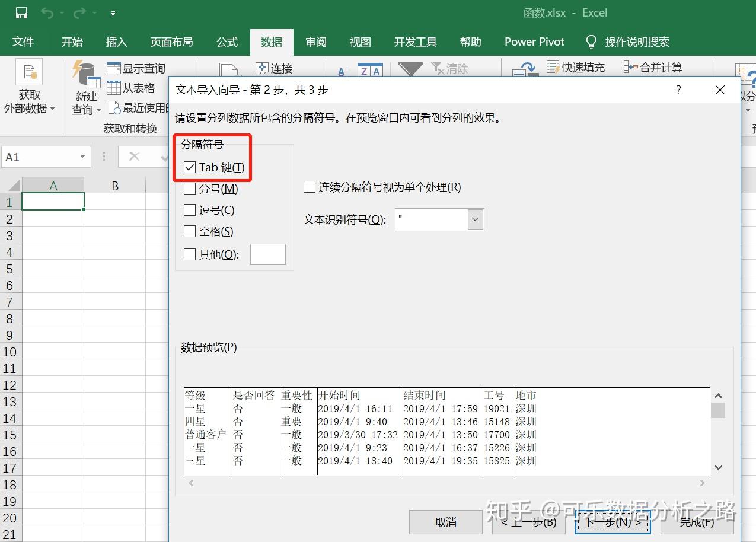Open Customize Quick Access Toolbar dropdown

(x=113, y=13)
